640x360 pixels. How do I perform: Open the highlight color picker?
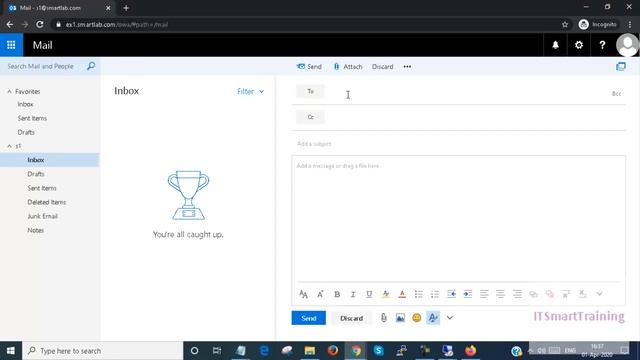coord(386,294)
